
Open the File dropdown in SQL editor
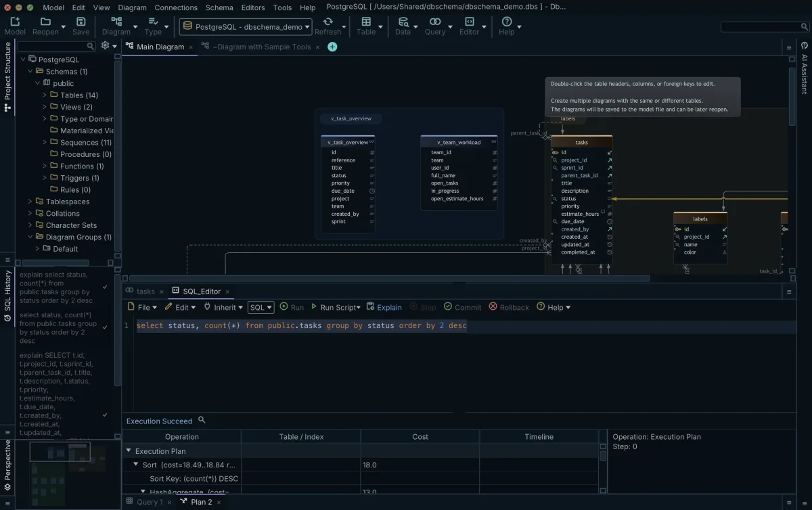pos(142,307)
